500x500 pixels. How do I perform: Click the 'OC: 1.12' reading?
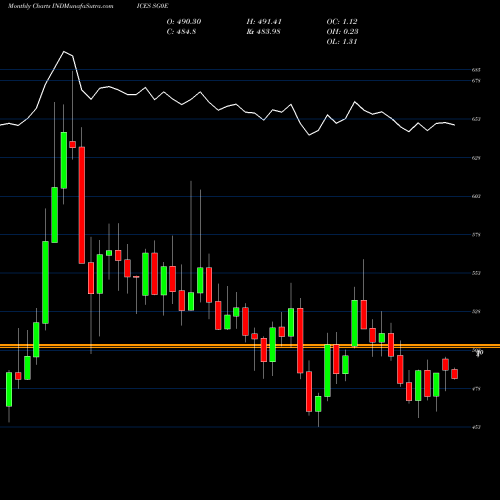(x=342, y=22)
